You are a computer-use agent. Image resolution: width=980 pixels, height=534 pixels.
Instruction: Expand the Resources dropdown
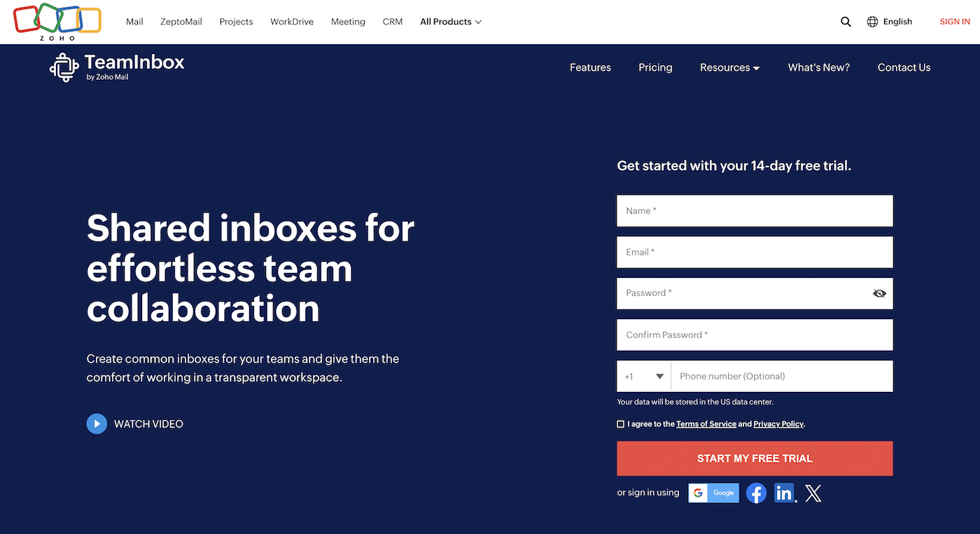click(729, 67)
